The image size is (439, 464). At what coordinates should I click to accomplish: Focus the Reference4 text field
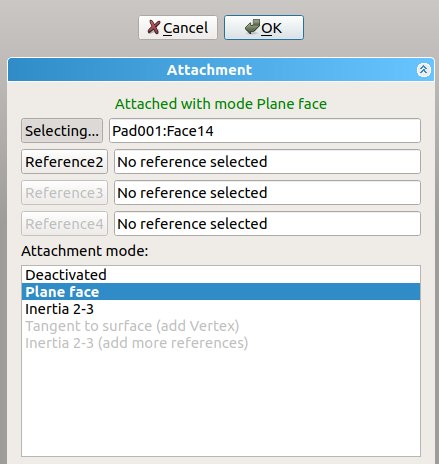[x=267, y=224]
